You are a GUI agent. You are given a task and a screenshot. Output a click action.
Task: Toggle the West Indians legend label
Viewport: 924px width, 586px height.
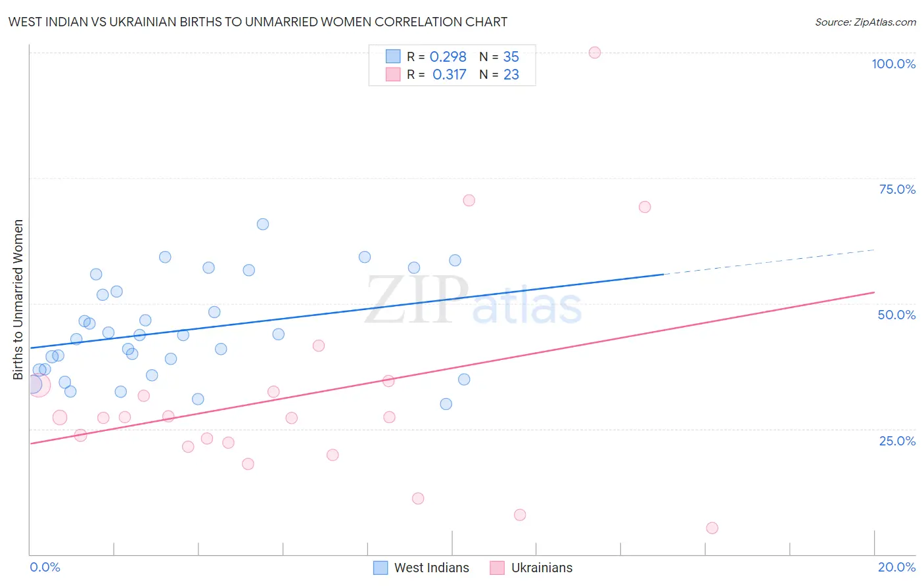(431, 568)
